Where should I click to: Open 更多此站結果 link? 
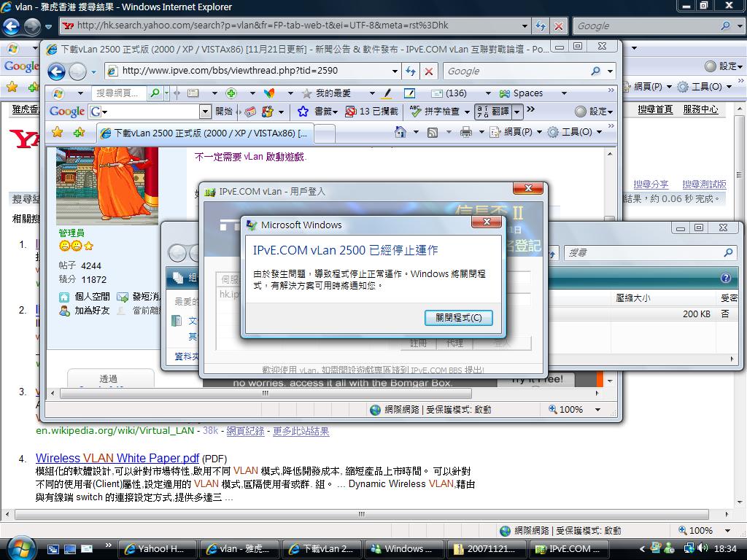(x=301, y=431)
